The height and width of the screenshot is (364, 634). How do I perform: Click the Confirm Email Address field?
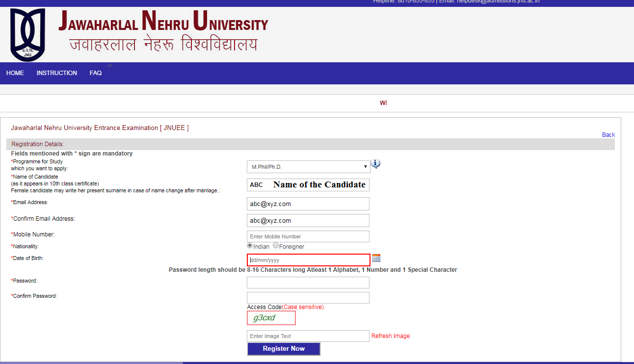pos(308,221)
